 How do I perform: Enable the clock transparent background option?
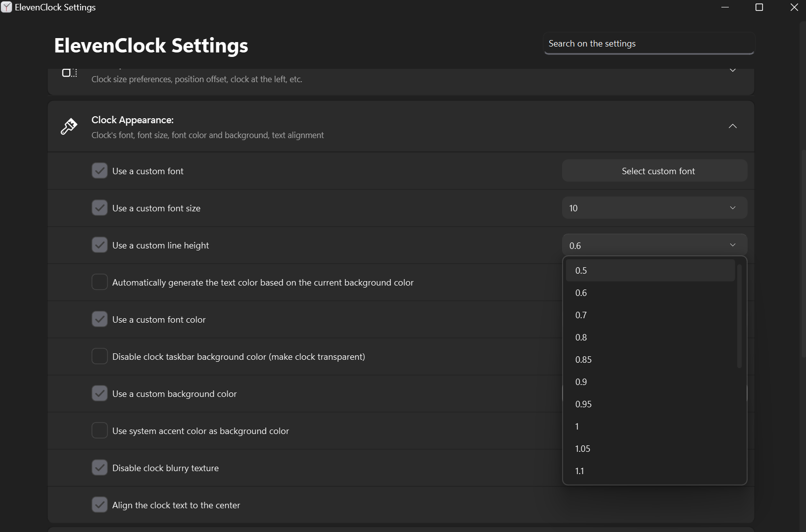[x=99, y=356]
